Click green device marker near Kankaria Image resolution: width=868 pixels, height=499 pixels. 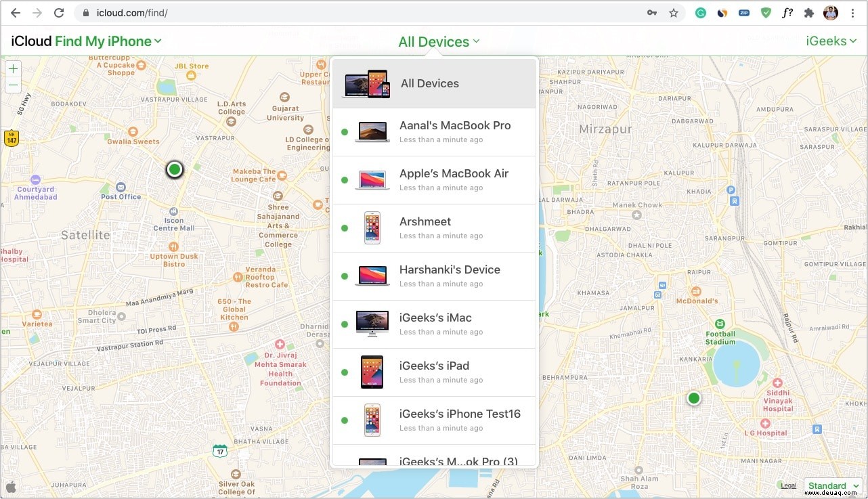693,398
